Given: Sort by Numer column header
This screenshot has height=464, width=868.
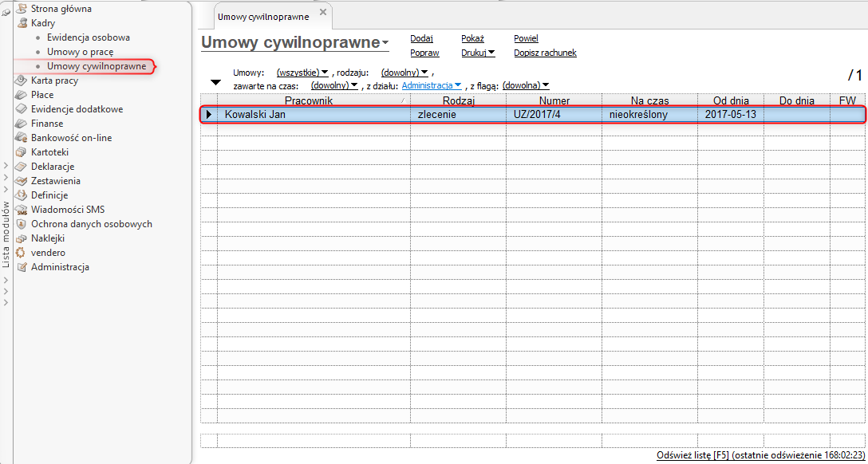Looking at the screenshot, I should point(554,100).
